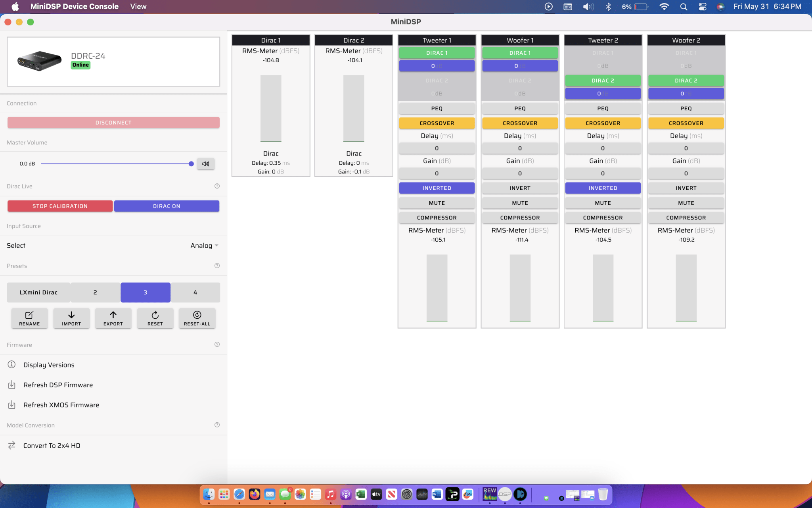Screen dimensions: 812x508
Task: Click the Tweeter 1 Delay value field
Action: click(x=437, y=148)
